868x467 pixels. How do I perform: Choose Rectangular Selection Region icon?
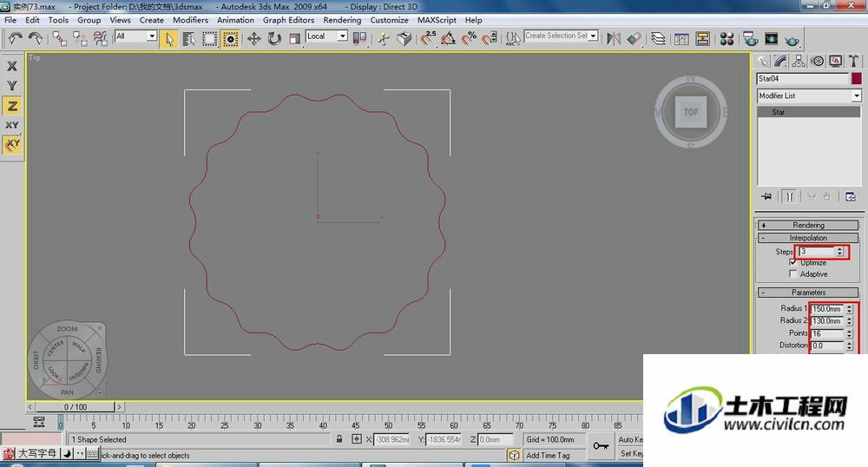point(209,39)
